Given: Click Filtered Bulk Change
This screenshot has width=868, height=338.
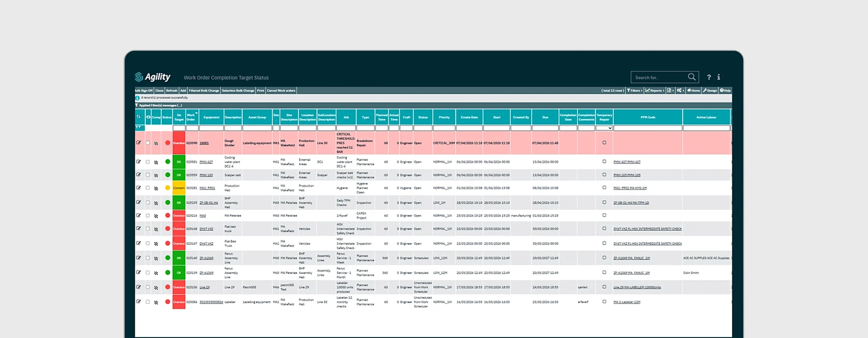Looking at the screenshot, I should tap(204, 90).
